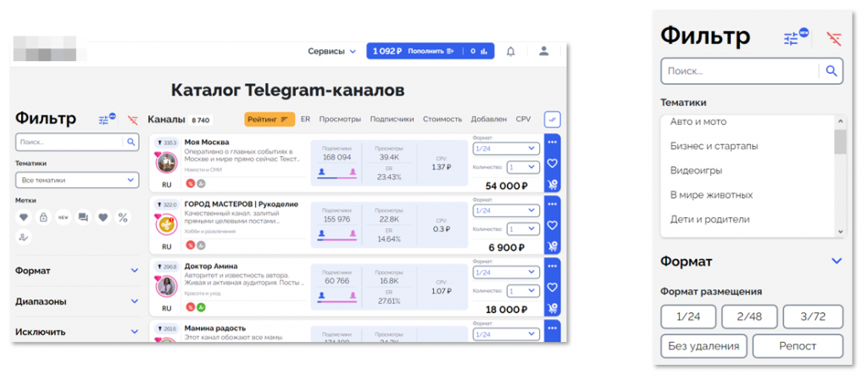868x375 pixels.
Task: Expand the Формат section in the catalog sidebar
Action: (x=77, y=271)
